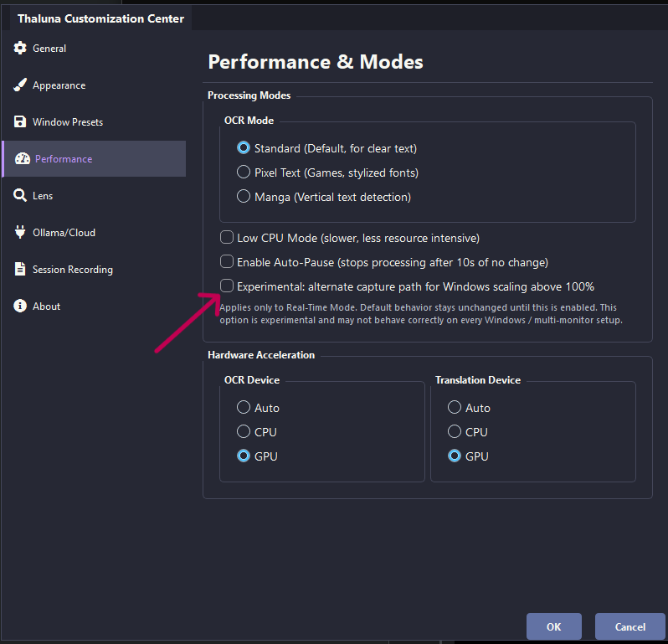Viewport: 668px width, 644px height.
Task: Click the Thaluna Customization Center title
Action: [101, 18]
